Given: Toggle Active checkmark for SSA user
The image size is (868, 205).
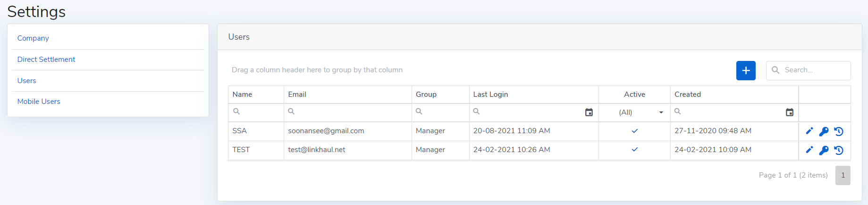Looking at the screenshot, I should coord(634,131).
